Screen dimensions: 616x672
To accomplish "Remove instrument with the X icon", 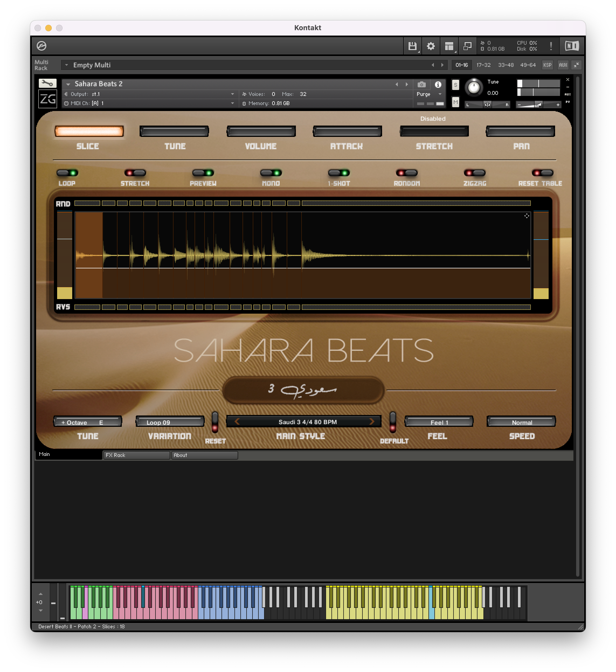I will tap(568, 79).
